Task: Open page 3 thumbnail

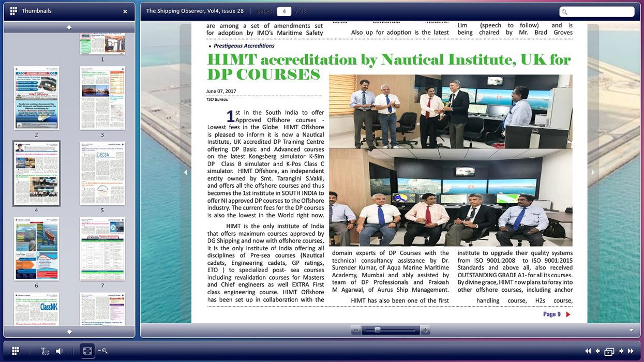Action: pyautogui.click(x=102, y=98)
